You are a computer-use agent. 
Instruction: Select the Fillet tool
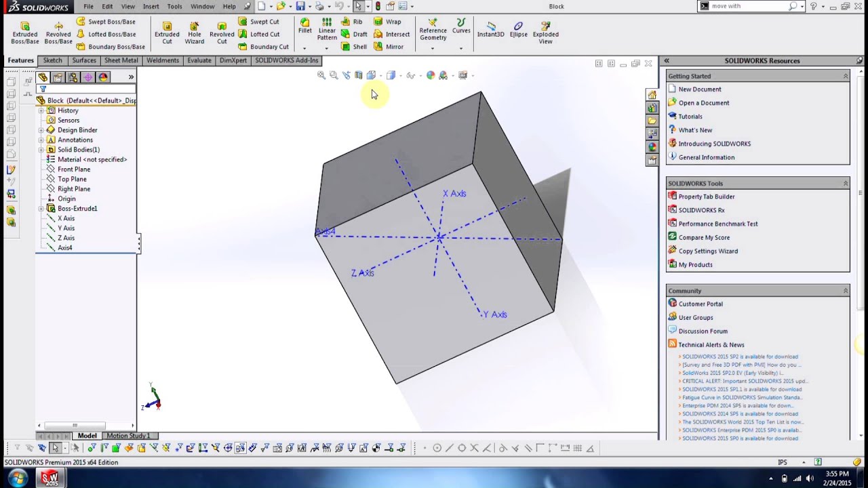tap(305, 26)
